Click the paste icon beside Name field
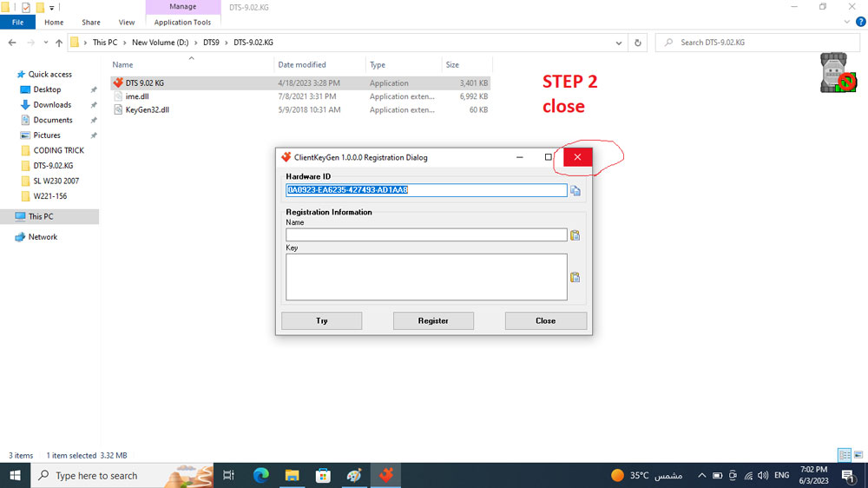 (x=575, y=235)
